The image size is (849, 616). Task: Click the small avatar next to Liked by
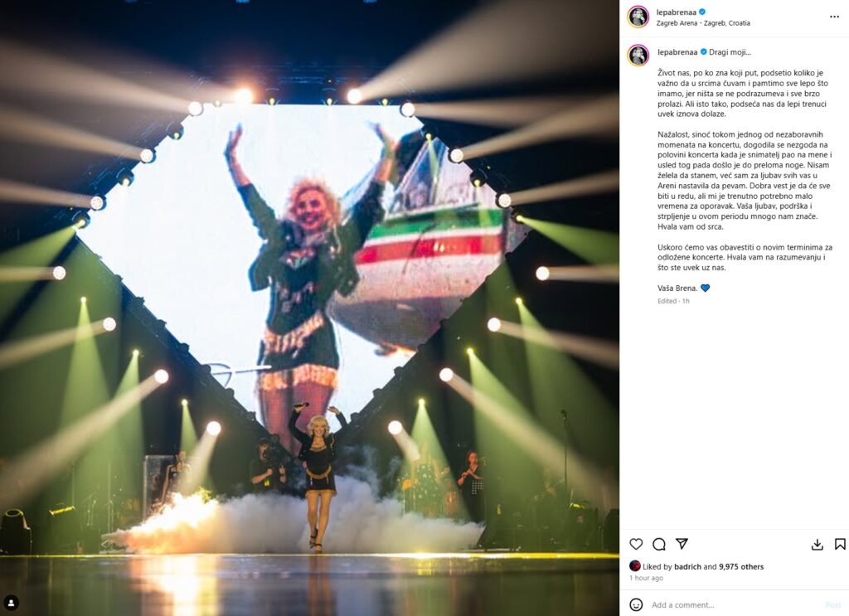pos(634,567)
